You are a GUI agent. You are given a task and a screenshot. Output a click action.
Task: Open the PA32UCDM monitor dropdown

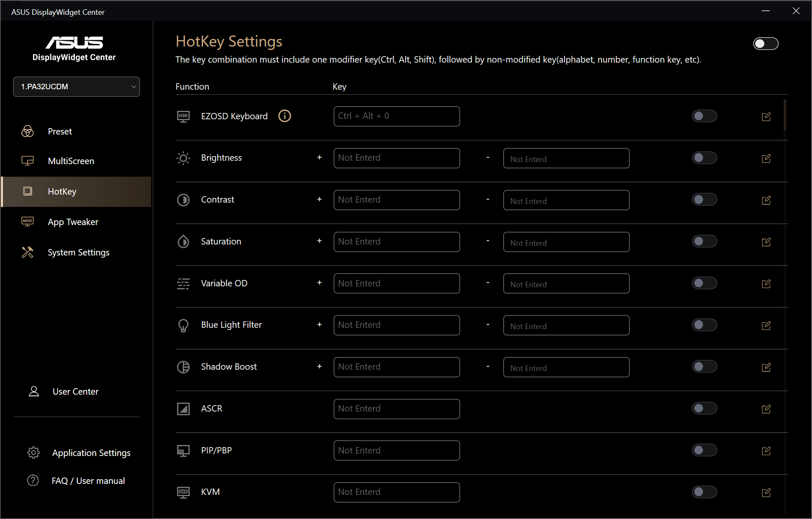(x=77, y=87)
